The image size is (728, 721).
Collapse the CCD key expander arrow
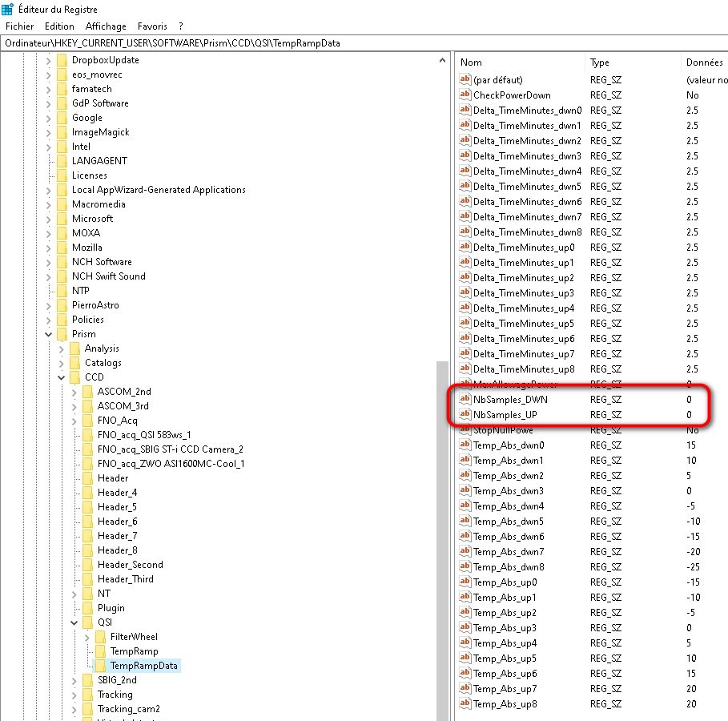click(62, 377)
